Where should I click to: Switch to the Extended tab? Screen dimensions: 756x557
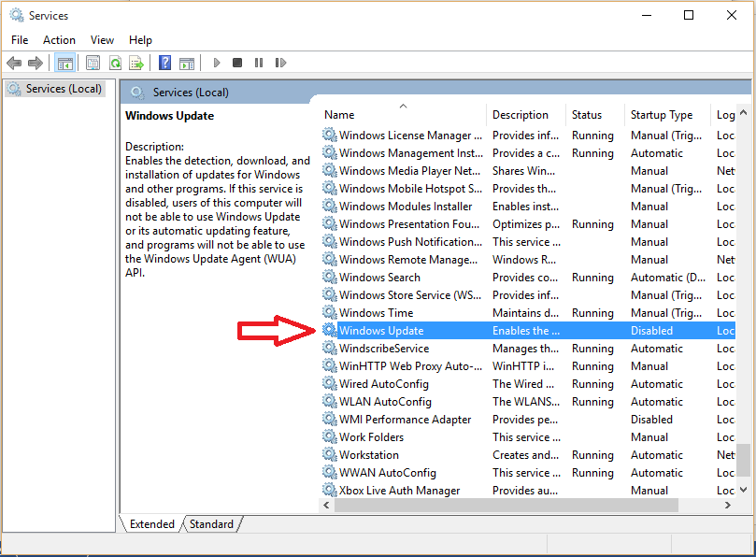152,524
